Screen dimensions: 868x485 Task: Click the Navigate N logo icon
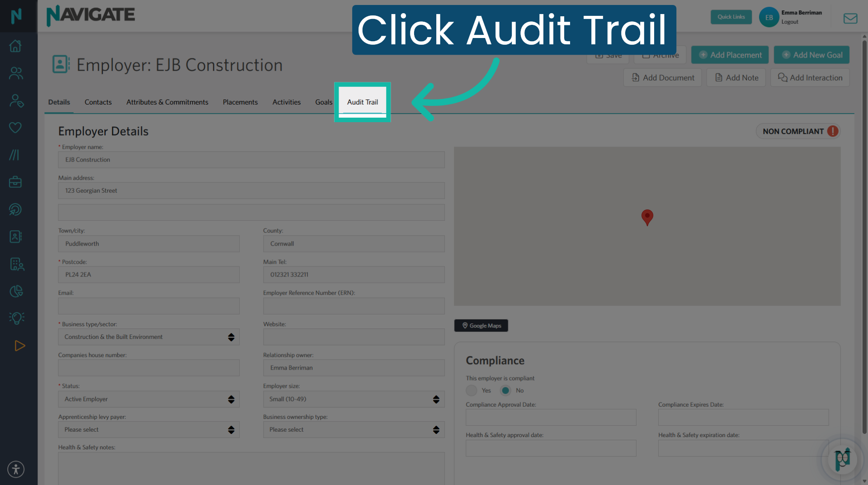tap(16, 16)
